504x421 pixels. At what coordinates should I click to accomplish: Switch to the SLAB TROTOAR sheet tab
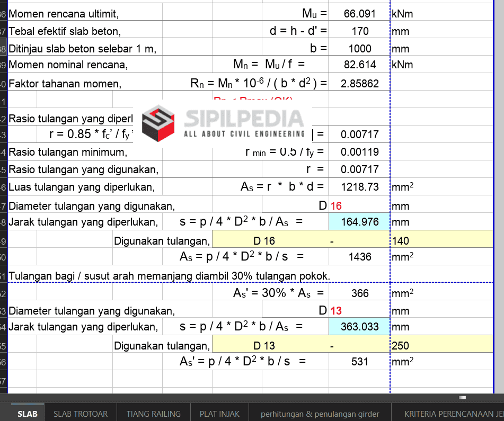click(81, 414)
